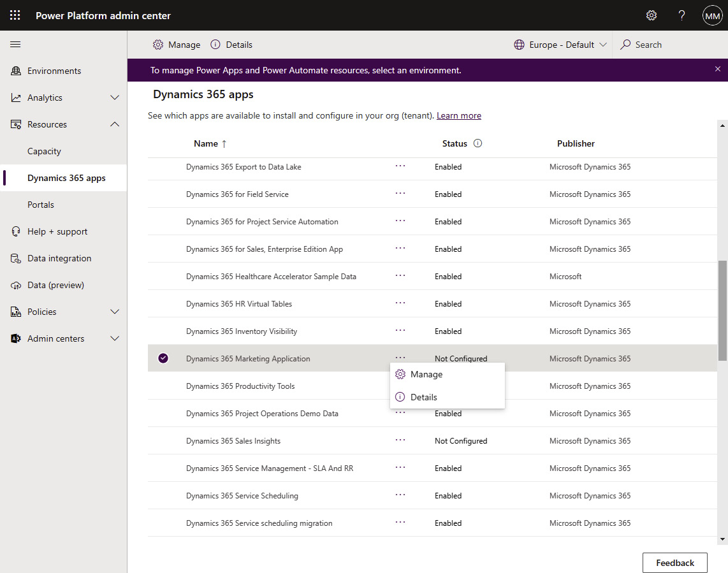728x573 pixels.
Task: Open more options for Service Scheduling
Action: (400, 495)
